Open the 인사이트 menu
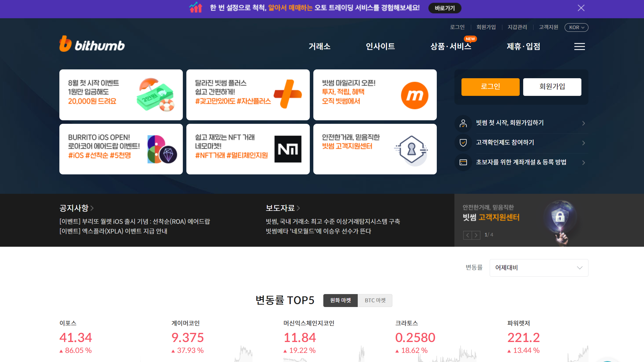644x362 pixels. [x=380, y=46]
